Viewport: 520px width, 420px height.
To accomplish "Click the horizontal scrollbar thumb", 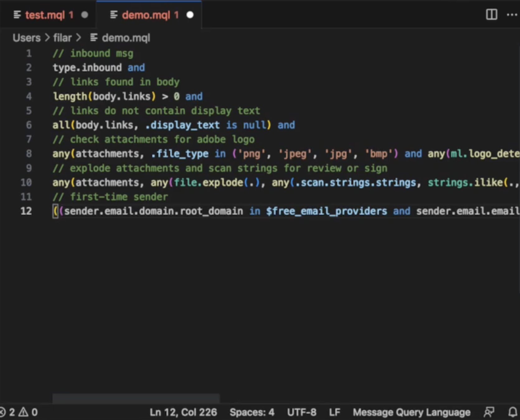I will 136,398.
